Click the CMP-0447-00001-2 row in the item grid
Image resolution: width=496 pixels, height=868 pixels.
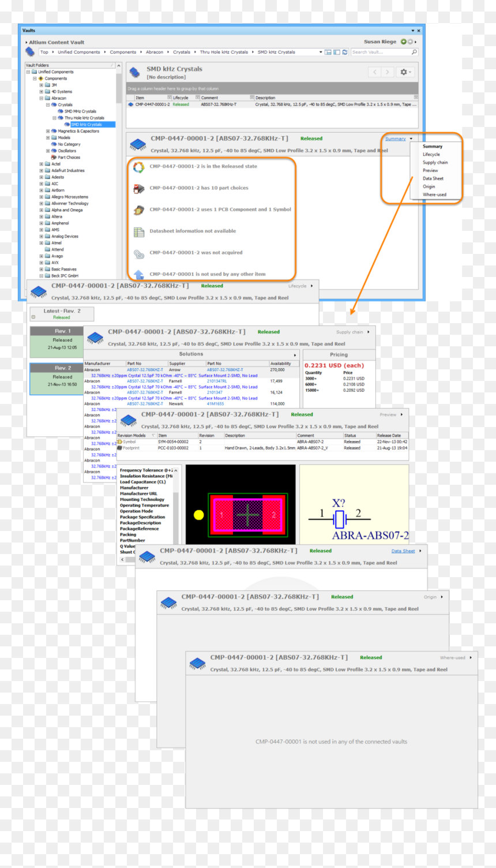[272, 104]
